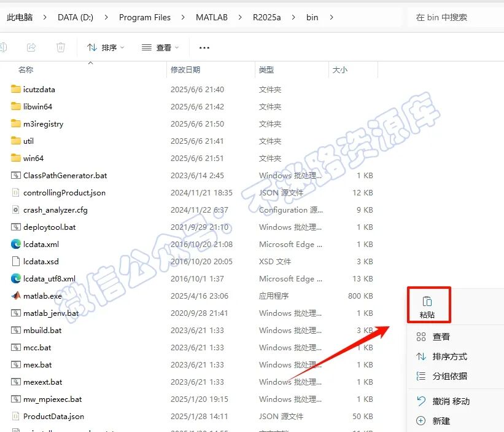The width and height of the screenshot is (504, 432).
Task: Select the lcdata_utf8.xml file name
Action: 49,278
